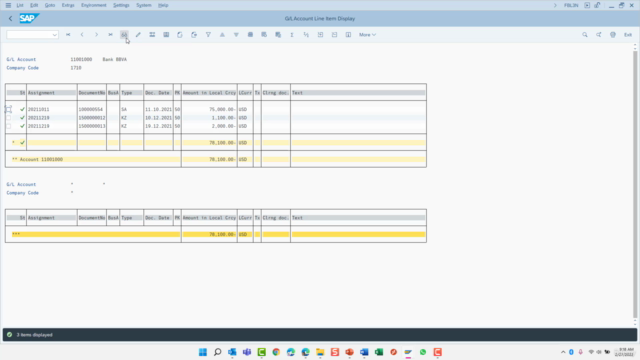Image resolution: width=640 pixels, height=360 pixels.
Task: Tick checkbox for document 1500000013 row
Action: [9, 126]
